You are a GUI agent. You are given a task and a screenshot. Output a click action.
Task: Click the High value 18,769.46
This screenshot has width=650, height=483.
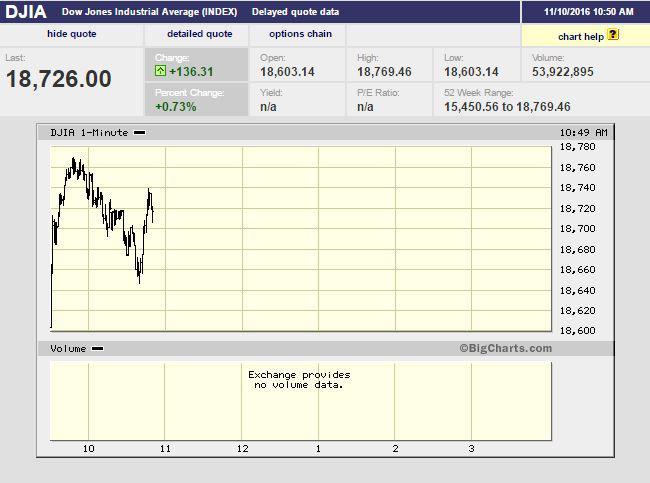[385, 73]
